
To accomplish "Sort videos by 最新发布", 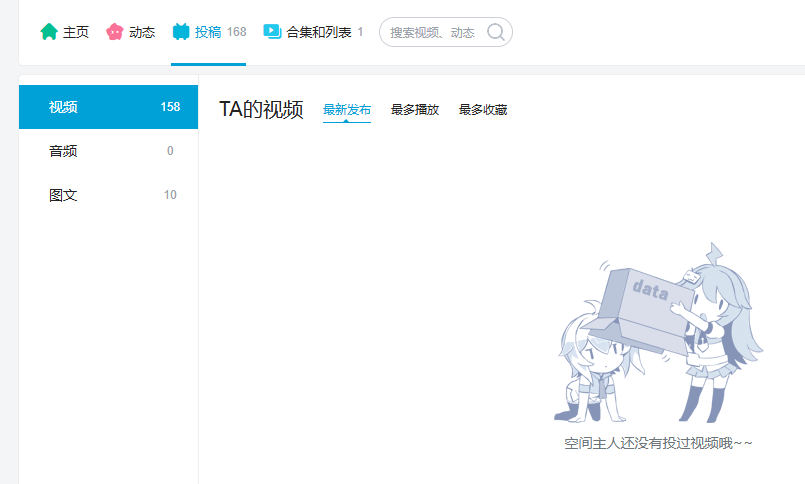I will [x=347, y=110].
